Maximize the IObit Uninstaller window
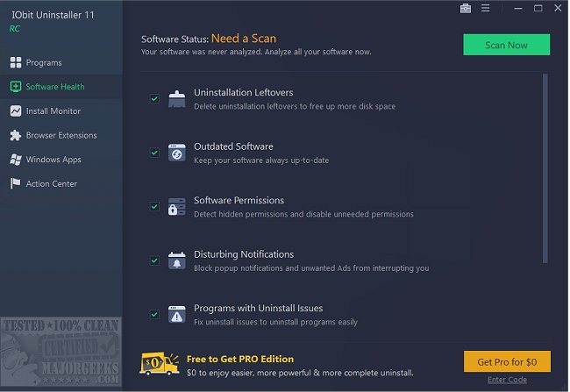 [x=539, y=8]
